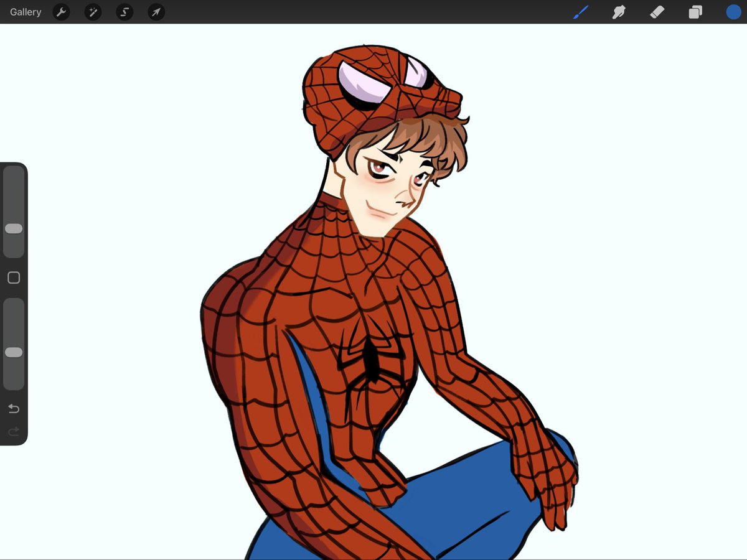
Task: Activate the Transform arrow tool
Action: 156,12
